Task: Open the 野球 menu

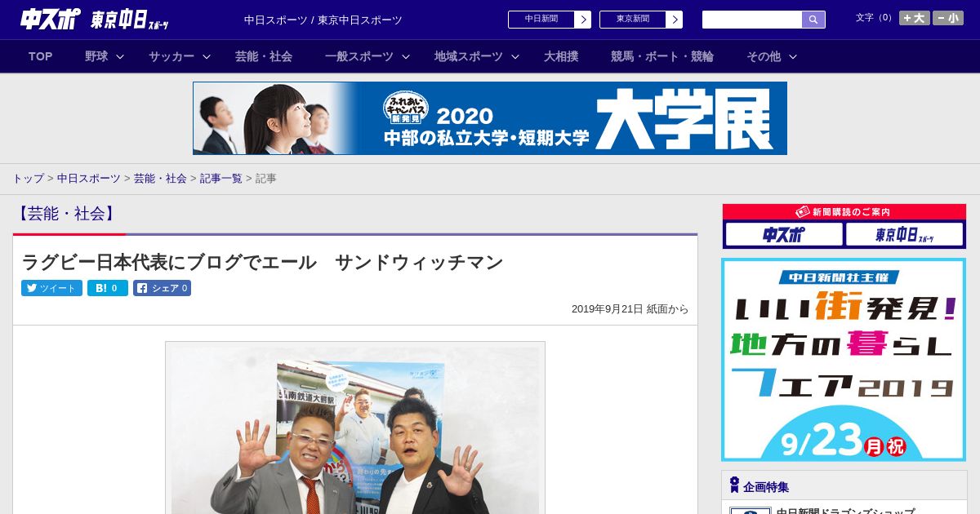Action: [x=96, y=56]
